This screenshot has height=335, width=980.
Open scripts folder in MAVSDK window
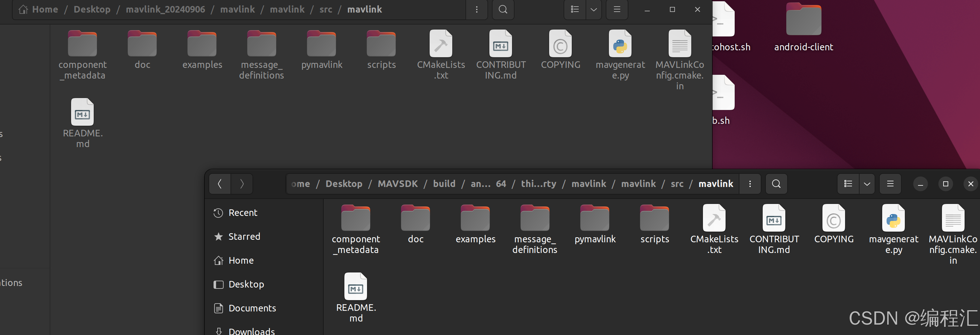click(x=654, y=224)
